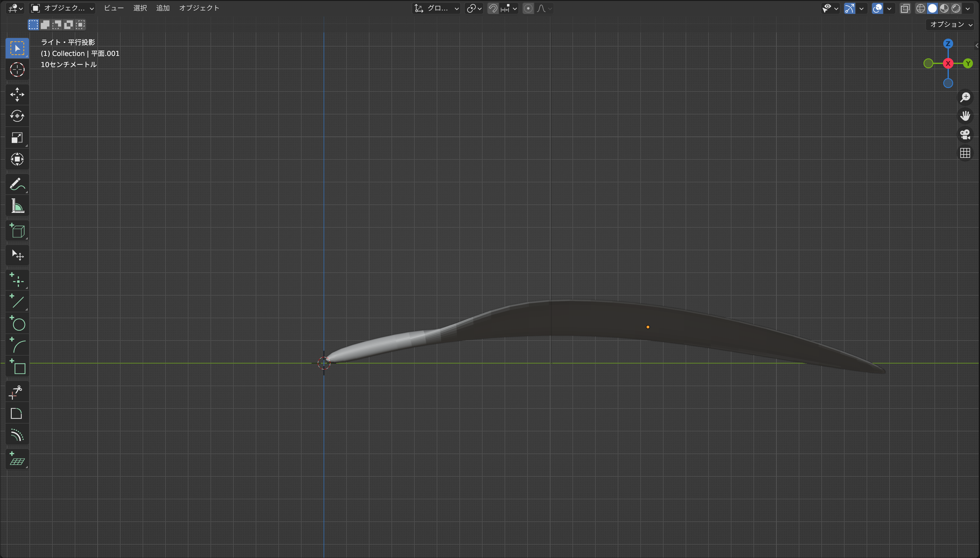Choose the Add Circle tool
980x558 pixels.
pyautogui.click(x=17, y=323)
